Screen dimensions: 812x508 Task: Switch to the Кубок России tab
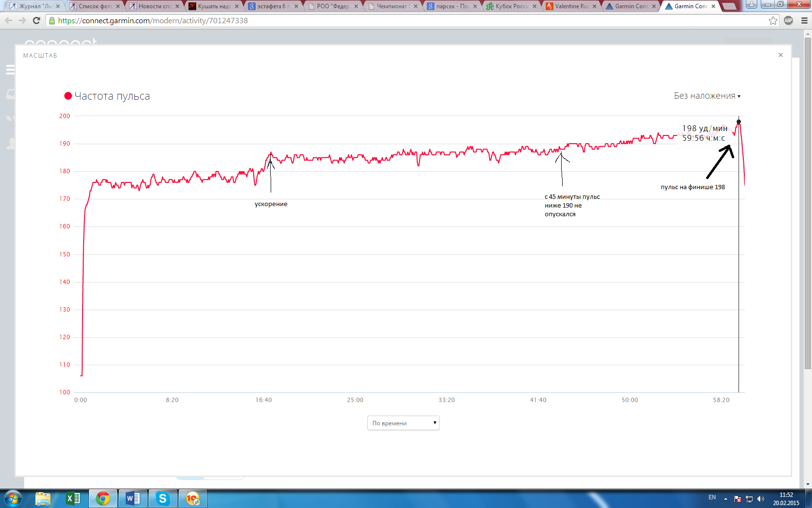point(511,6)
